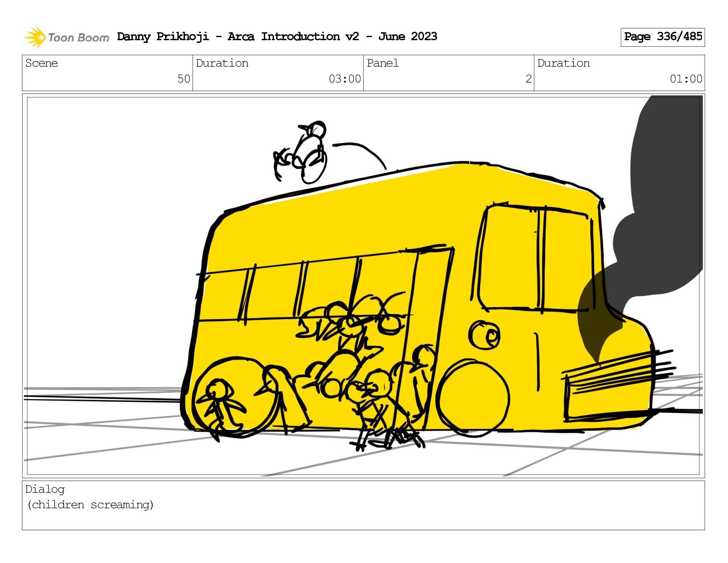Click the dialog text '(children screaming)'
The height and width of the screenshot is (563, 728).
tap(90, 505)
